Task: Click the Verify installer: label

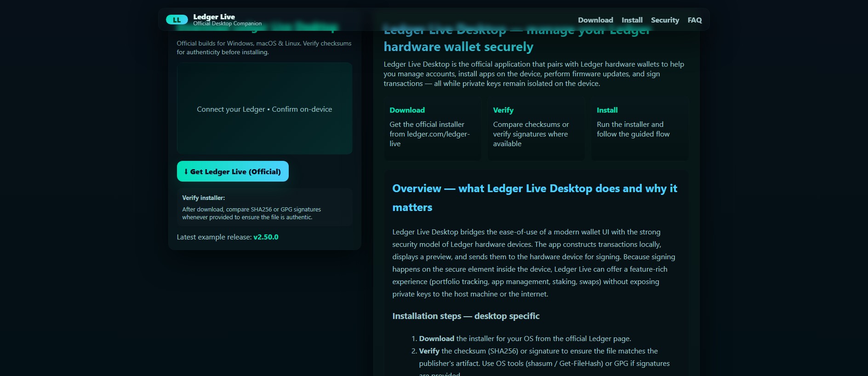Action: (204, 198)
